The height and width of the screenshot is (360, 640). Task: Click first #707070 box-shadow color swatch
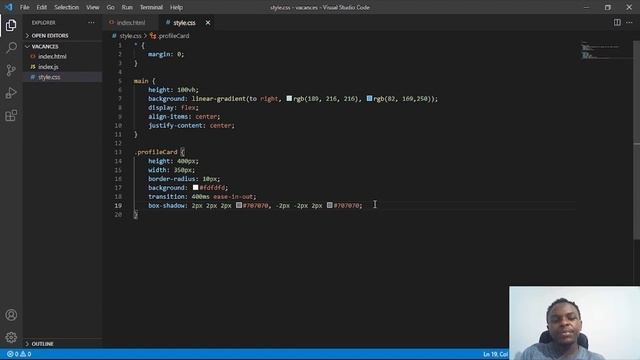click(239, 205)
